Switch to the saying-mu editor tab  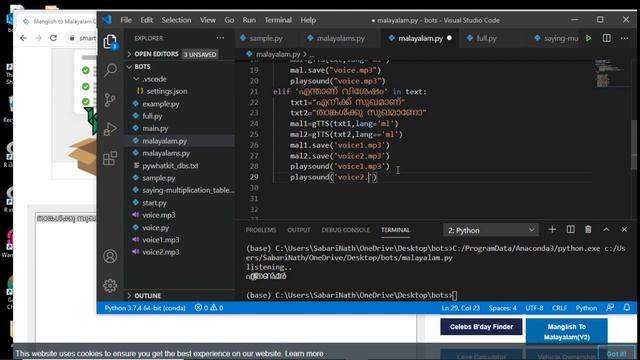tap(561, 38)
